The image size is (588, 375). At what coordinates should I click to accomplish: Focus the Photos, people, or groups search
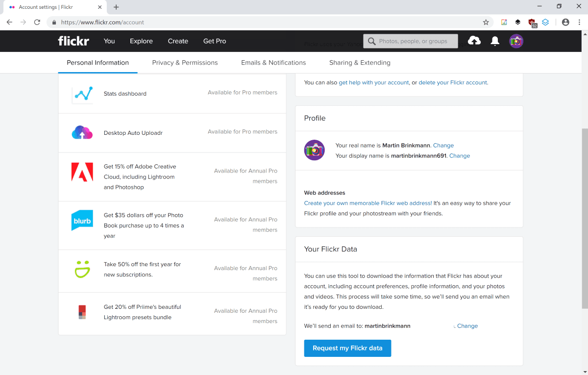pos(416,41)
